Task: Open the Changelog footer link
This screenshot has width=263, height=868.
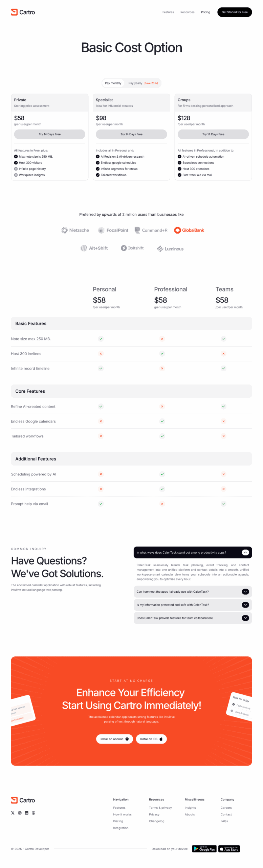Action: tap(156, 821)
